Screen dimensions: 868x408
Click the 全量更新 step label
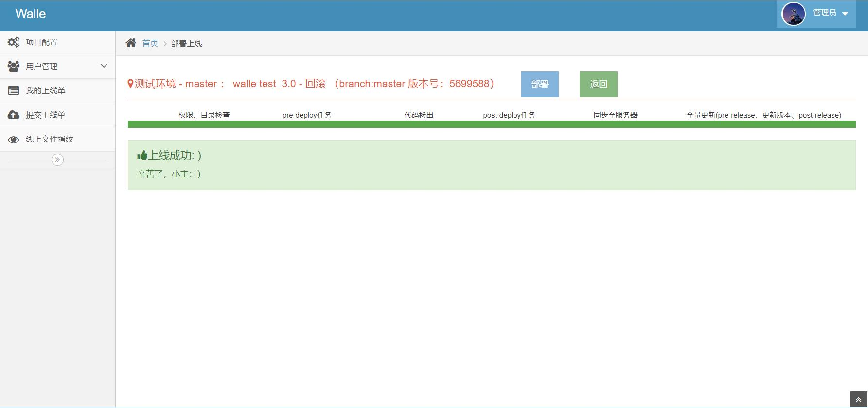(764, 115)
